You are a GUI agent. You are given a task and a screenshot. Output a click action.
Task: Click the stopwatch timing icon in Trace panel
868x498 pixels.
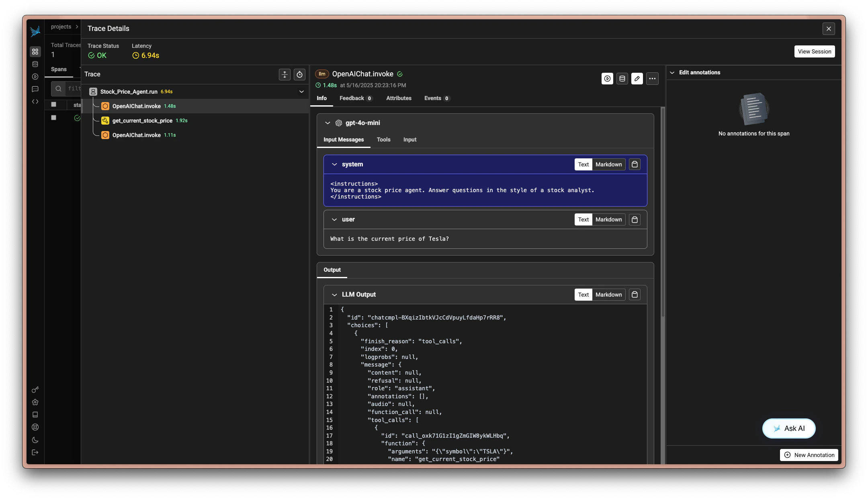tap(300, 75)
